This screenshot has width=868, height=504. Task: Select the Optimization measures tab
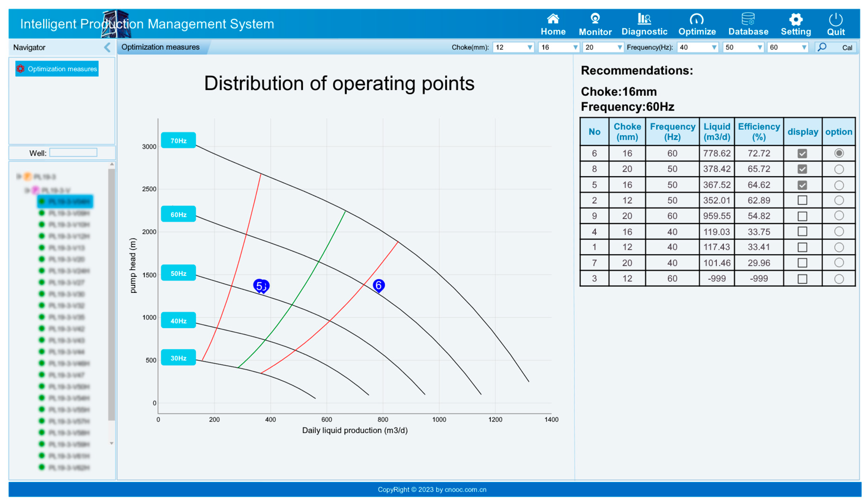coord(161,47)
